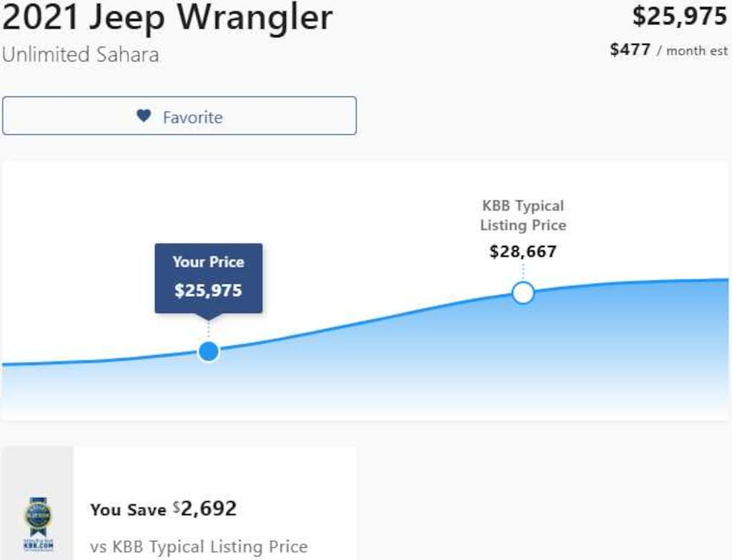Expand the monthly payment estimate details

point(668,50)
